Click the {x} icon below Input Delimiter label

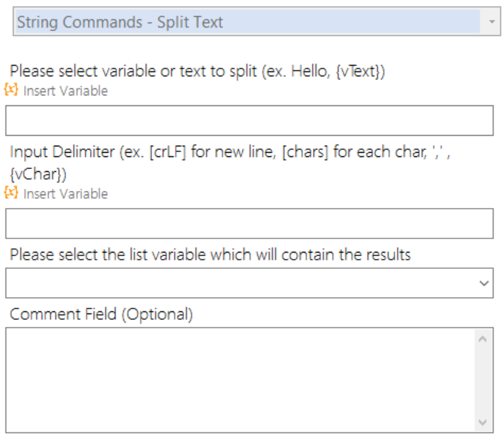tap(11, 192)
